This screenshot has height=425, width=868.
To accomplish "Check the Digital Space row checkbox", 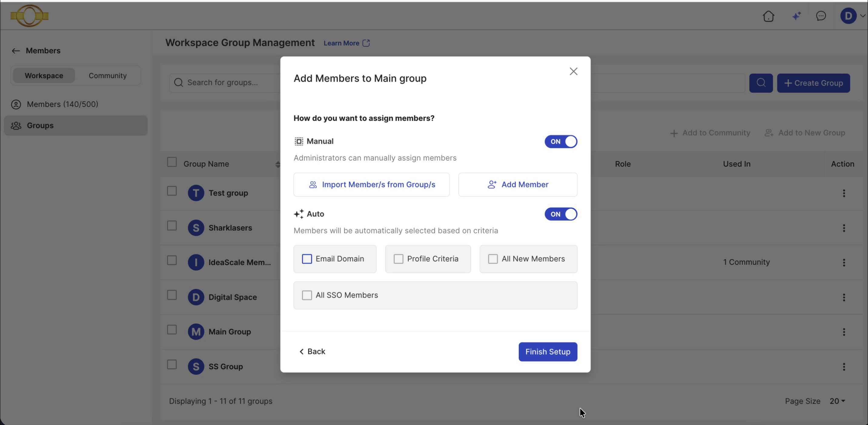I will click(x=172, y=295).
